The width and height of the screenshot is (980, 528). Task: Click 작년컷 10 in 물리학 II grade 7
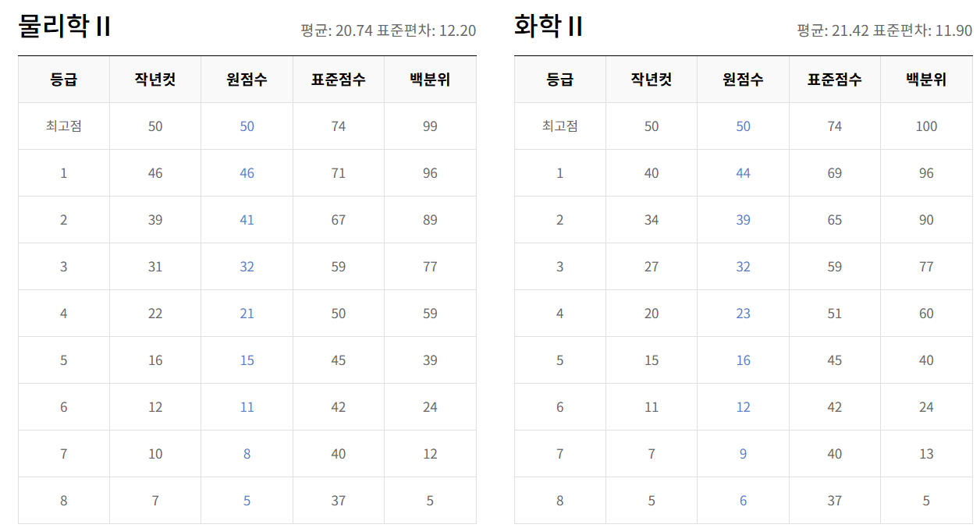[155, 454]
